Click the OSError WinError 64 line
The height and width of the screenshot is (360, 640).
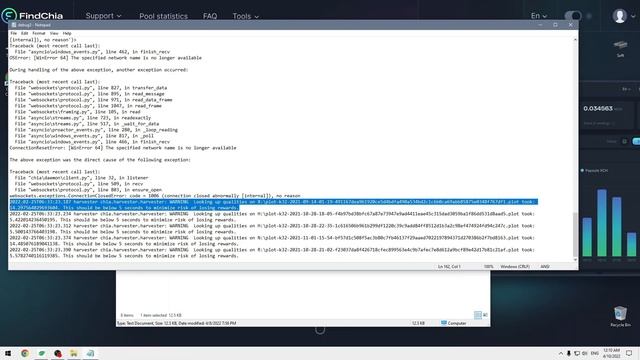(105, 58)
